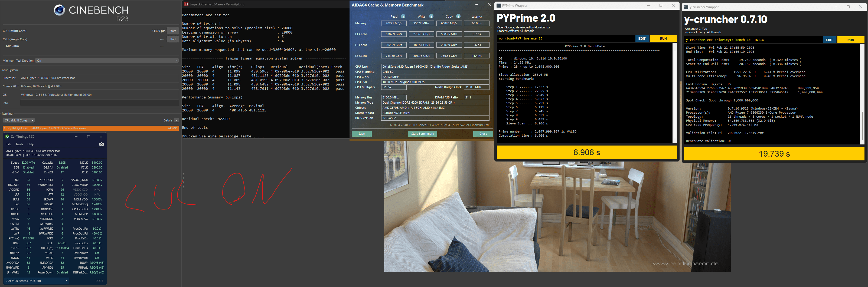Click the DRAM:FSB Ratio 31:1 value
The width and height of the screenshot is (868, 287).
[477, 97]
